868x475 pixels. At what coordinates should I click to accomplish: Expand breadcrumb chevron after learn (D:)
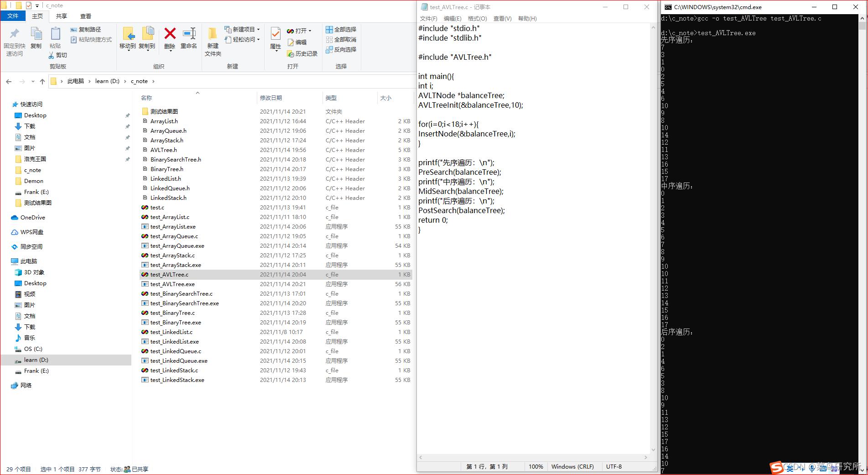(125, 81)
